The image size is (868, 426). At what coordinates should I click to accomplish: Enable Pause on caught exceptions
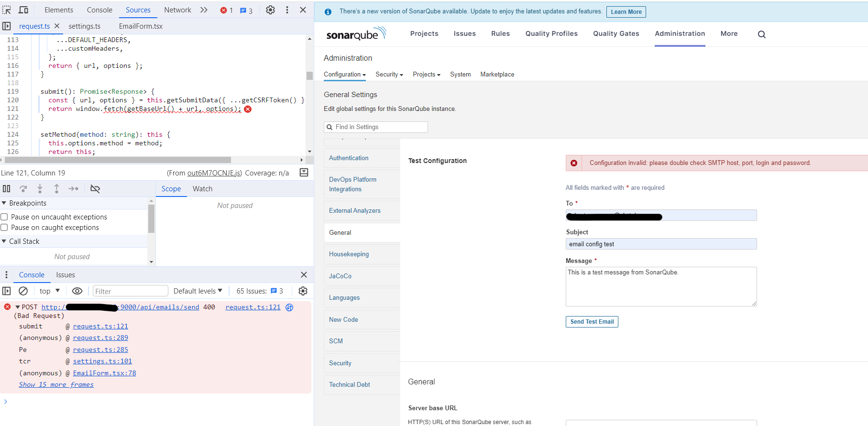point(4,228)
